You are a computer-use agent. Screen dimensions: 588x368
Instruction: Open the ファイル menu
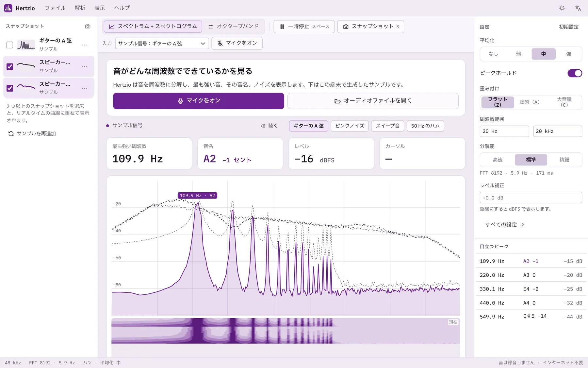[x=55, y=8]
